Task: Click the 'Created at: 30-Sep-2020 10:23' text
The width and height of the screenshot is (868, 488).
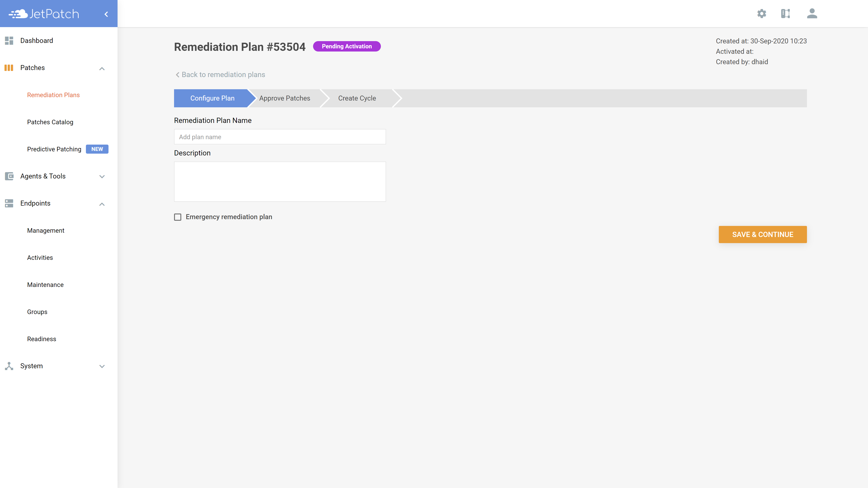Action: (761, 41)
